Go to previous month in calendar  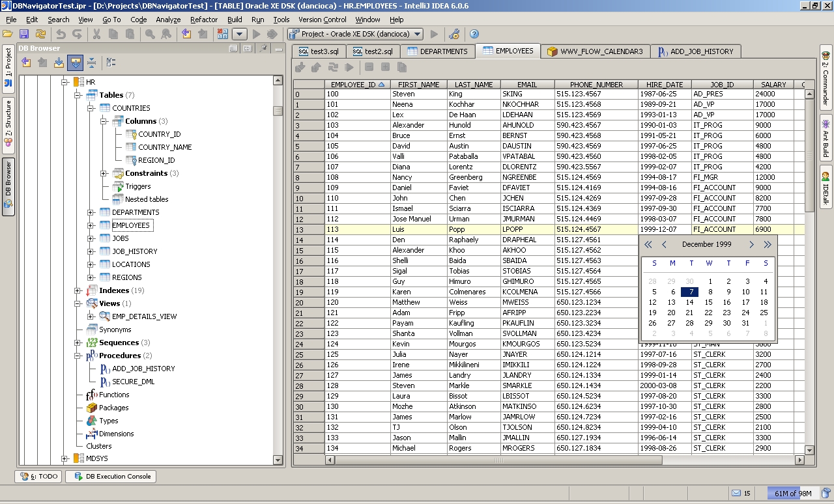pyautogui.click(x=664, y=245)
